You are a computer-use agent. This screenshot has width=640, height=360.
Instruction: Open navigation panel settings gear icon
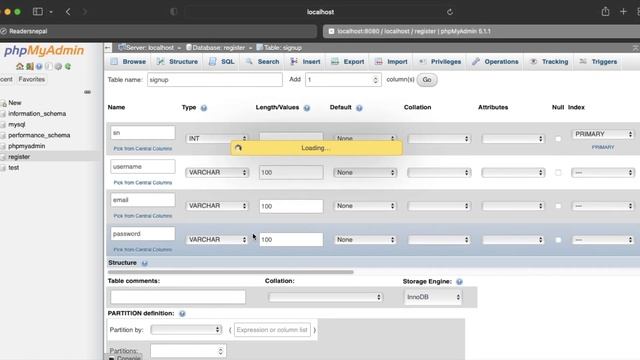coord(58,66)
